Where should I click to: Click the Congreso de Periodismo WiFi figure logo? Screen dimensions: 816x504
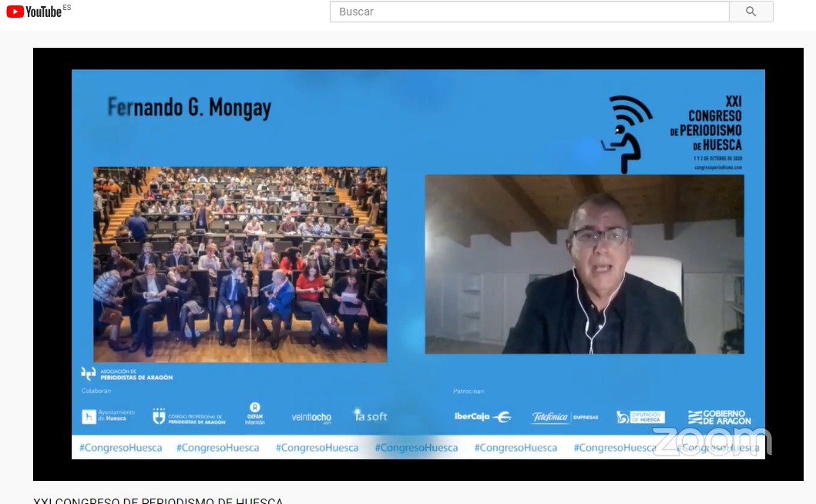pos(629,133)
